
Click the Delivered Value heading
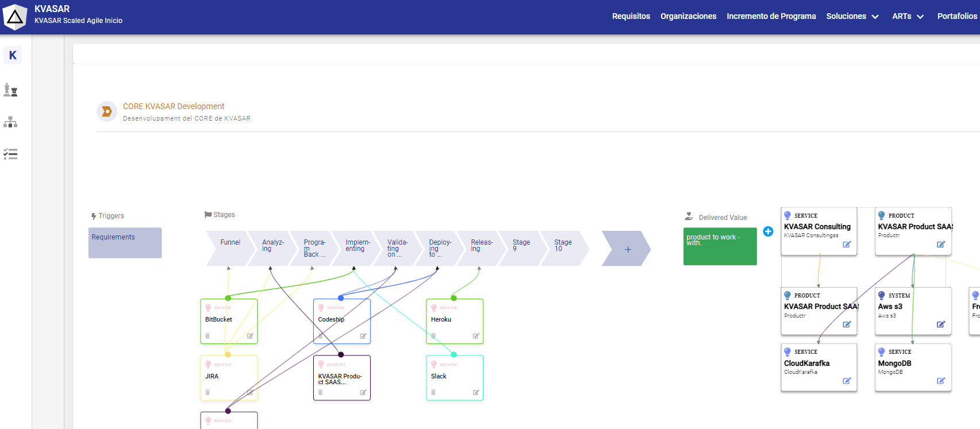722,218
